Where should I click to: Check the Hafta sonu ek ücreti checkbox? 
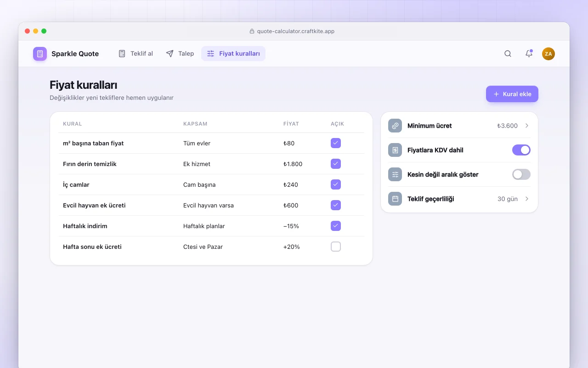336,247
